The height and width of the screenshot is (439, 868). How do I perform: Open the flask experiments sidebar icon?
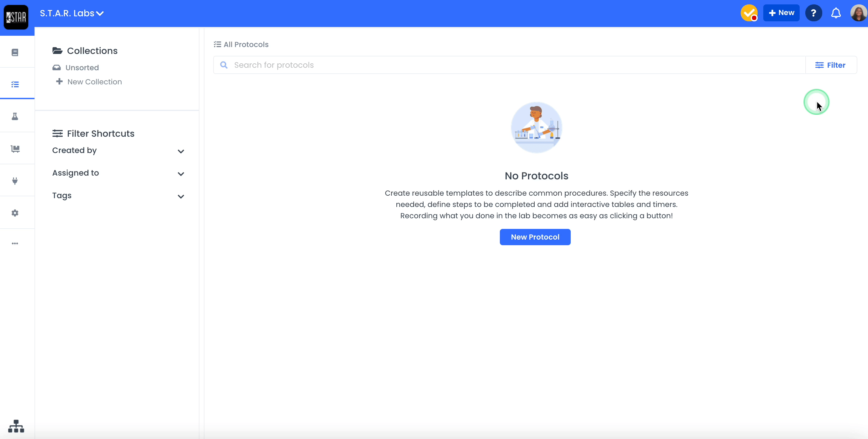[x=15, y=117]
